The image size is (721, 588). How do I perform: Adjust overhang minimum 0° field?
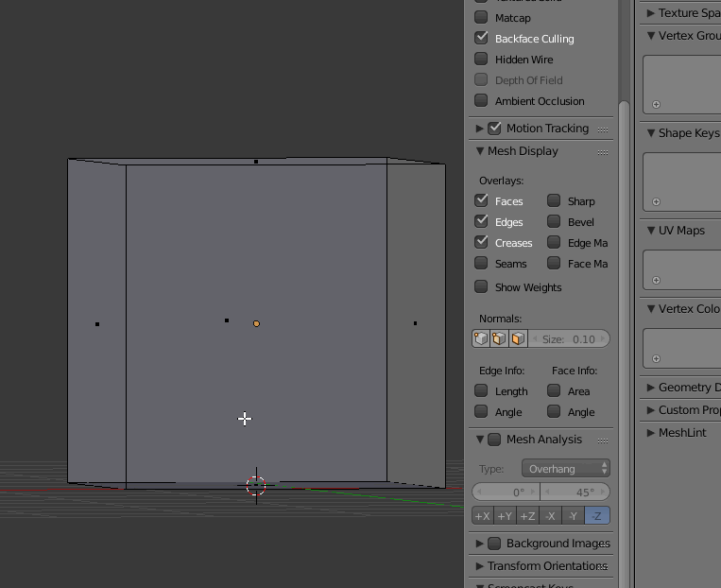506,492
